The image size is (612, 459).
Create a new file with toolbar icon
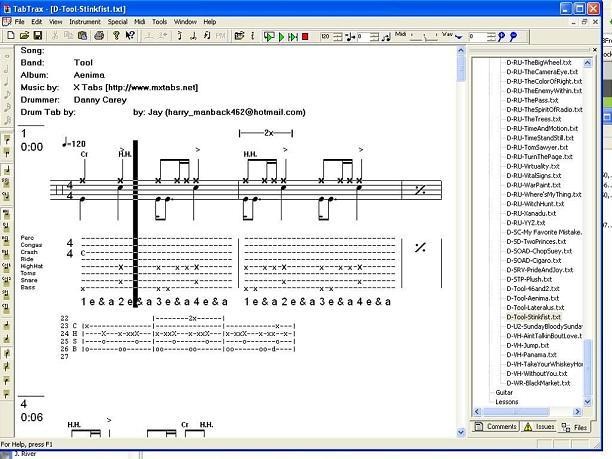pos(11,36)
